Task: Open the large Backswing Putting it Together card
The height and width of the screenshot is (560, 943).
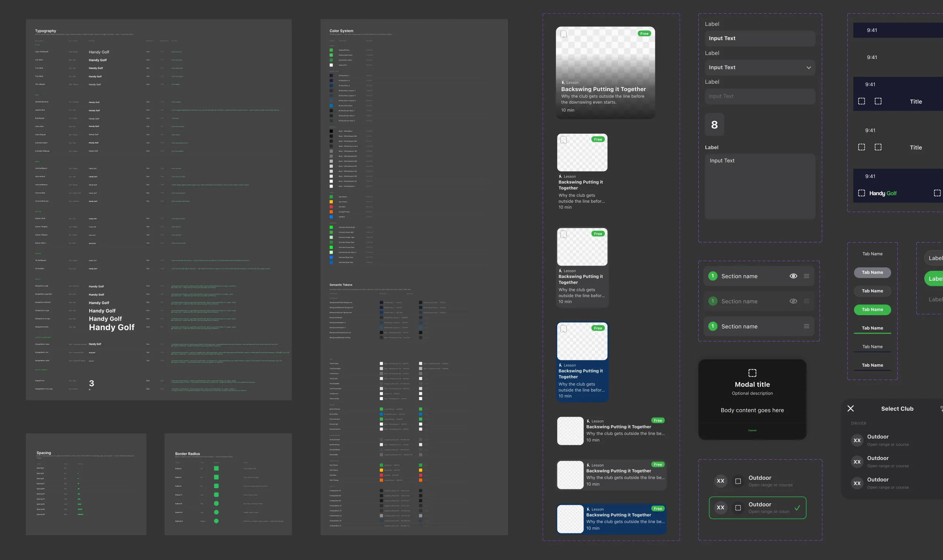Action: [x=605, y=73]
